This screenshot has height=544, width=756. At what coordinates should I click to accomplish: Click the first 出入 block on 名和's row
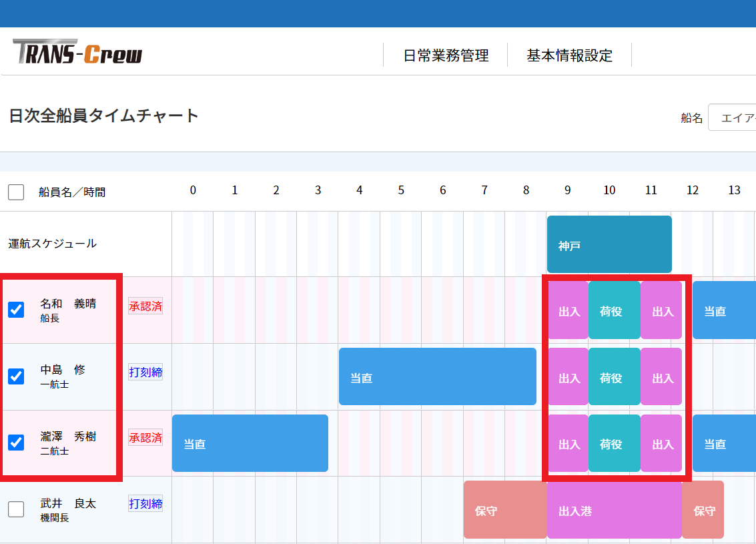pos(568,310)
